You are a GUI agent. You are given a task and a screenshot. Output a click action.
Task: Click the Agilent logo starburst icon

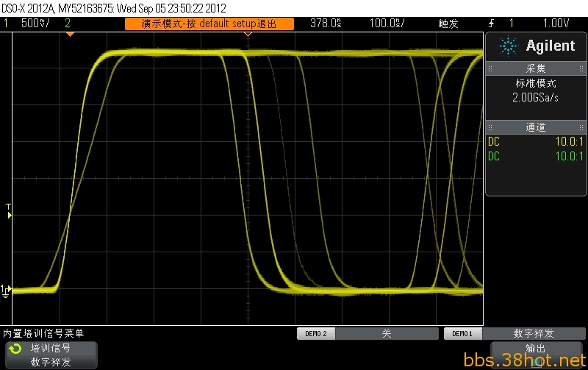pyautogui.click(x=508, y=46)
